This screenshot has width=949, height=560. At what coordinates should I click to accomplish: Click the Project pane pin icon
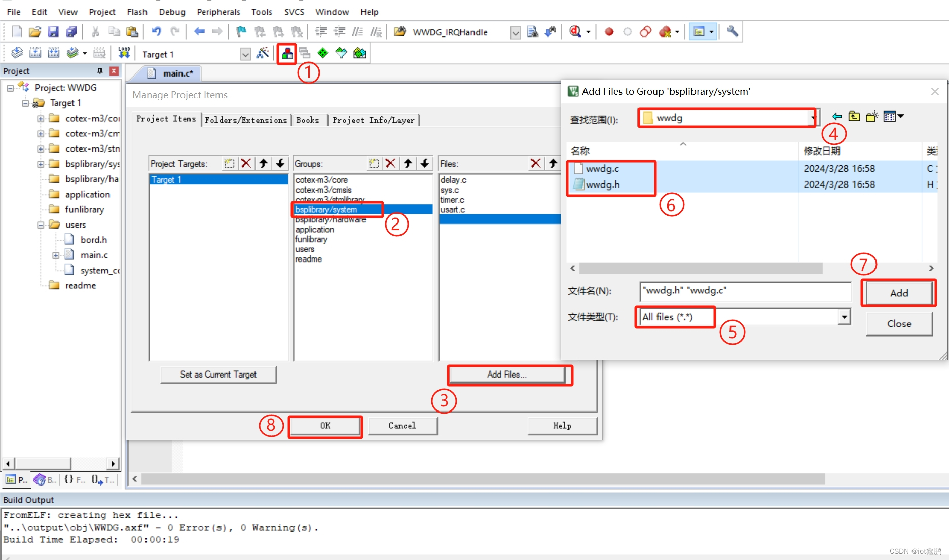pyautogui.click(x=100, y=71)
